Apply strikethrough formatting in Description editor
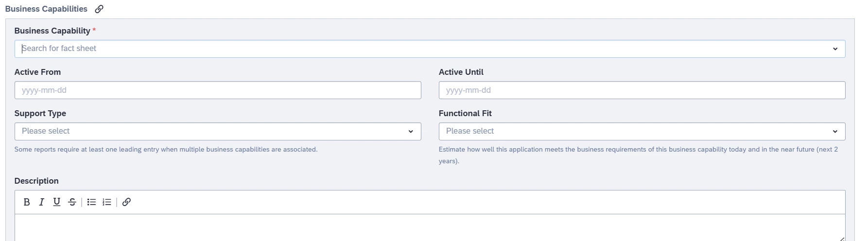The image size is (868, 241). tap(72, 202)
